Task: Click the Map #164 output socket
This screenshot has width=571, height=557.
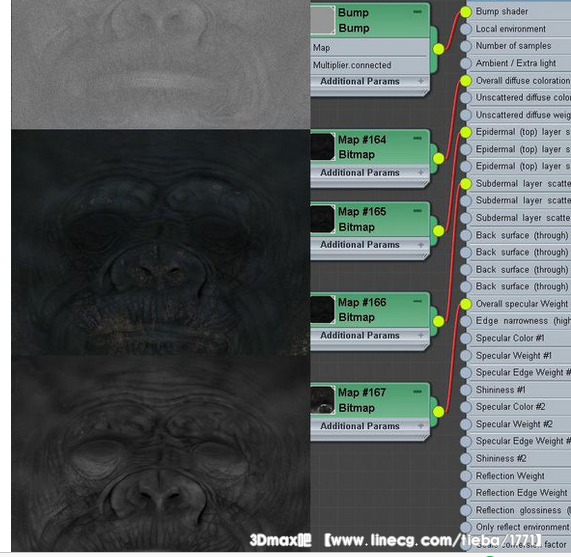Action: tap(439, 158)
